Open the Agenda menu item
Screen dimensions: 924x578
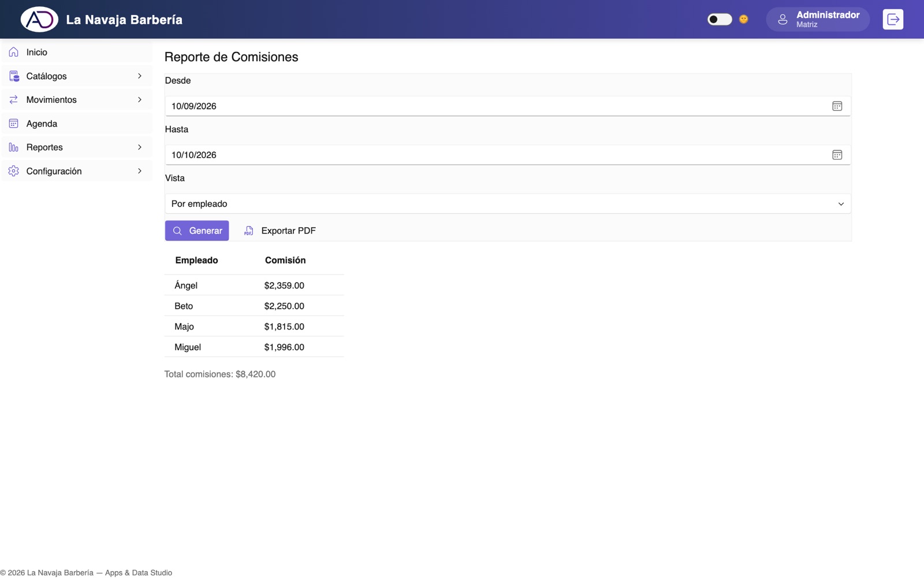77,124
